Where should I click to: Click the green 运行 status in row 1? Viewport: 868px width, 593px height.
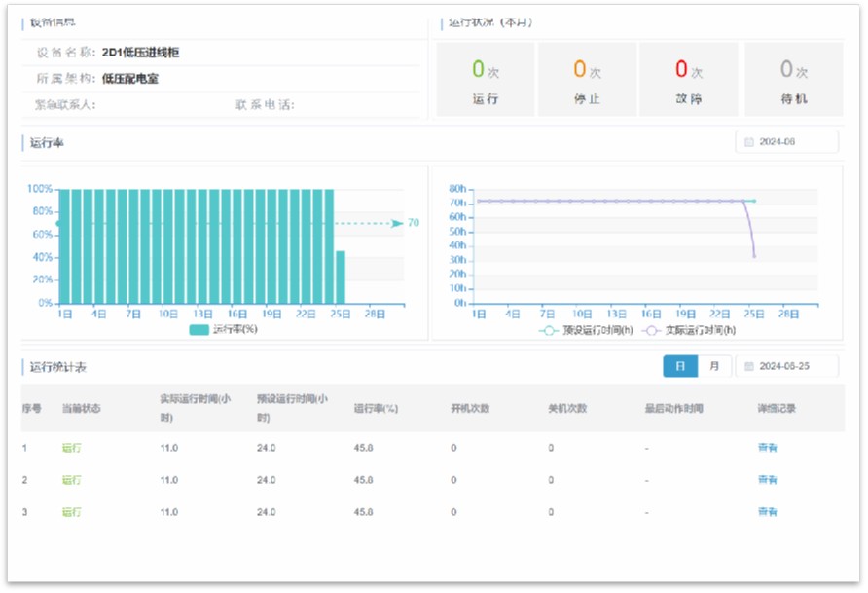(x=72, y=448)
